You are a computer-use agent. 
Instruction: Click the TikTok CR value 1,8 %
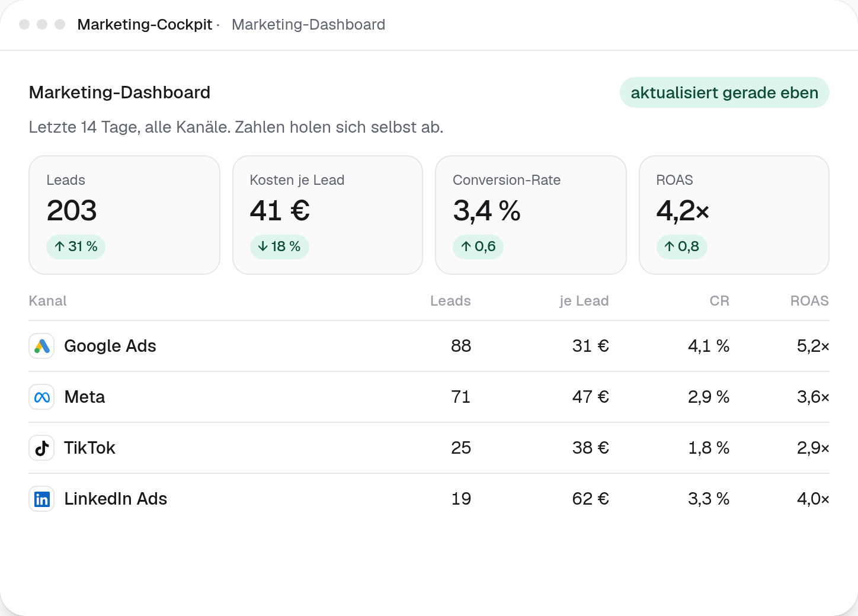709,448
